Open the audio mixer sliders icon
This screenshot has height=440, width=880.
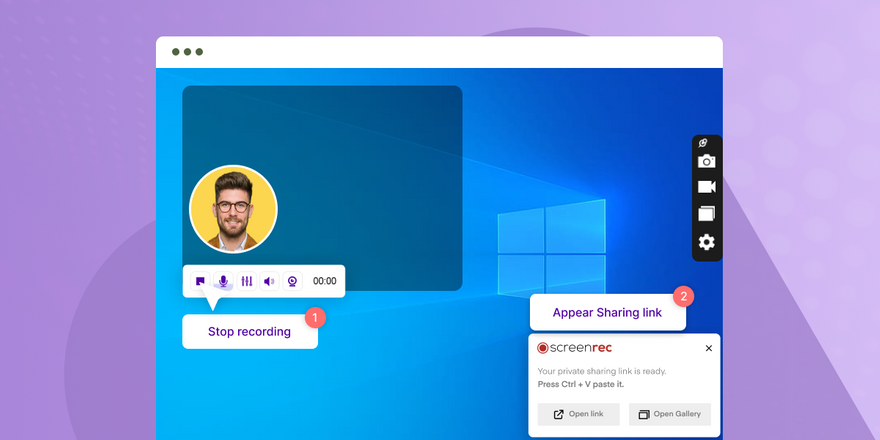click(x=246, y=281)
